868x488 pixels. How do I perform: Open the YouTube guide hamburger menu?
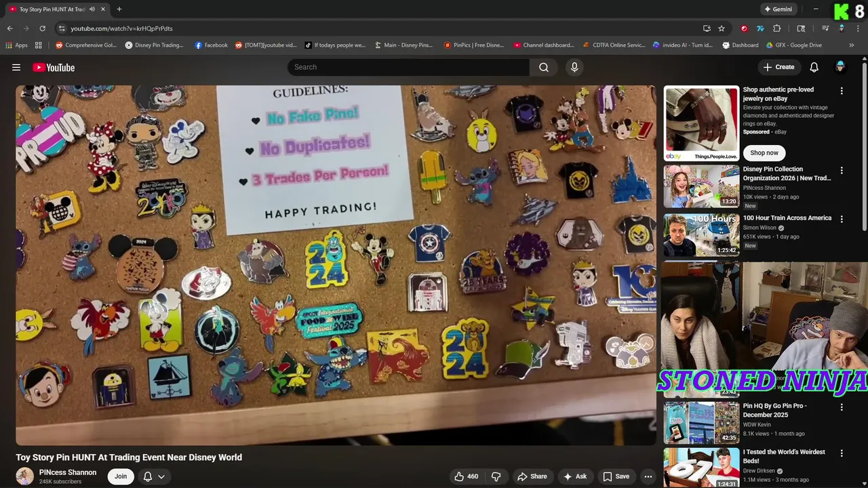tap(16, 67)
